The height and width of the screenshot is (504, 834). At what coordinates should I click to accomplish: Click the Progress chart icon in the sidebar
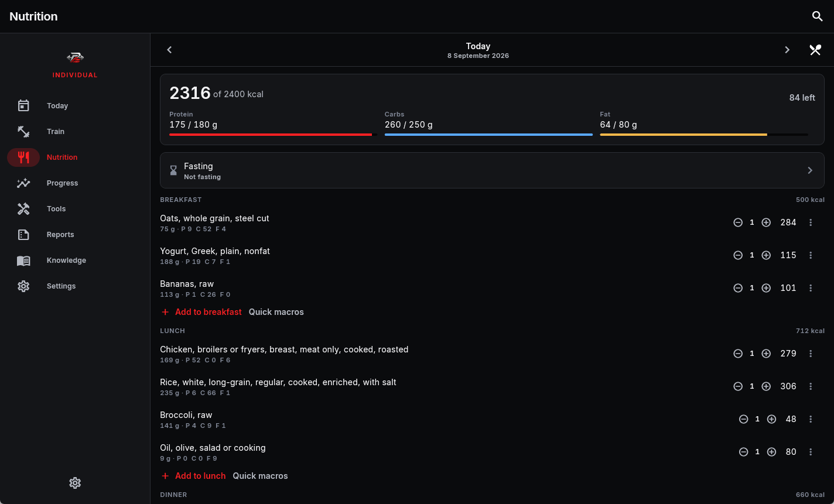coord(23,183)
